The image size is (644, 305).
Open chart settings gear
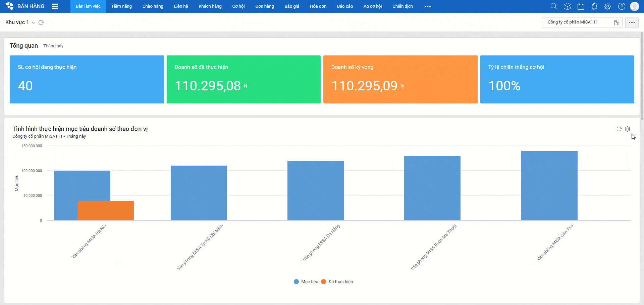628,129
